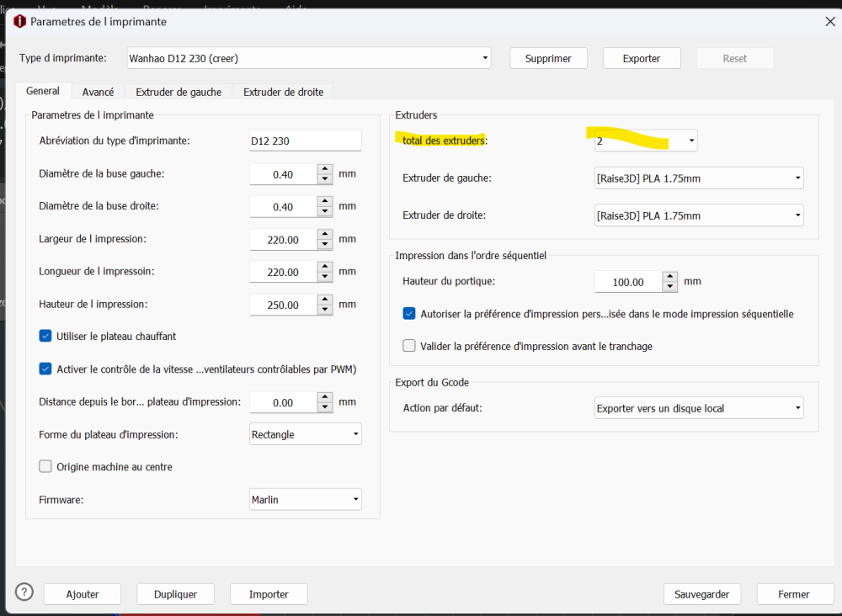Image resolution: width=842 pixels, height=616 pixels.
Task: Click the Fermer button
Action: point(794,594)
